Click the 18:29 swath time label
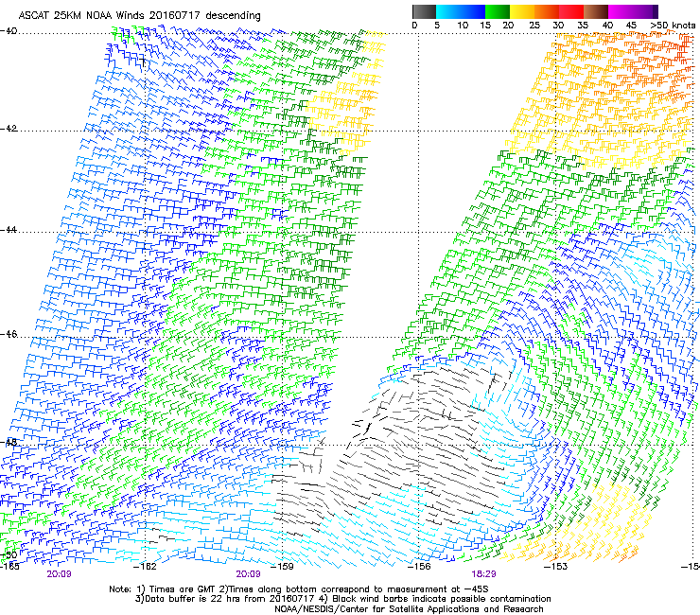The width and height of the screenshot is (700, 615). (483, 574)
